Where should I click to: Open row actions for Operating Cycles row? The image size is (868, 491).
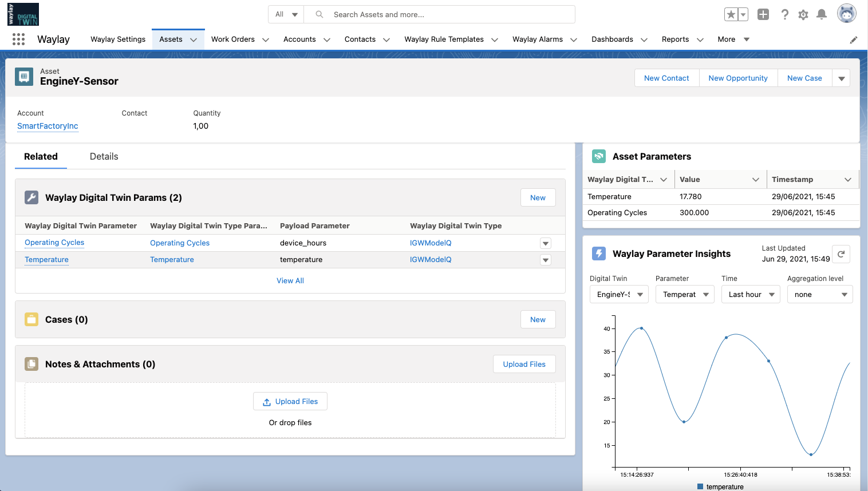coord(546,243)
